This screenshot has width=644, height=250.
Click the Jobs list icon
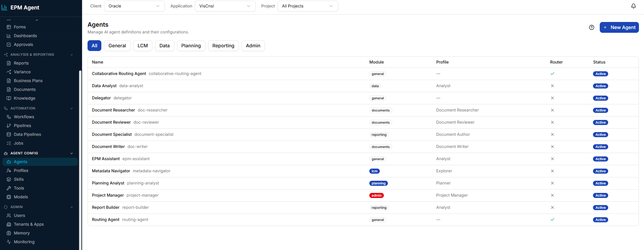[x=9, y=143]
